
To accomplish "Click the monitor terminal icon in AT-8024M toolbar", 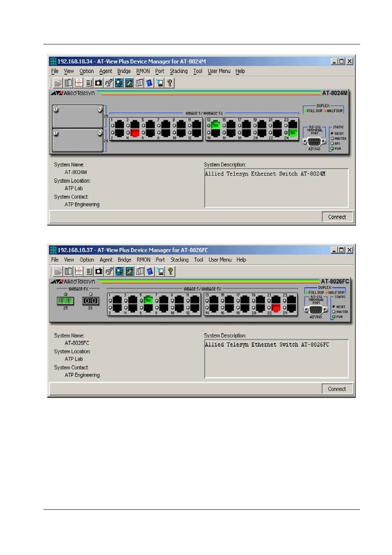I will point(159,83).
